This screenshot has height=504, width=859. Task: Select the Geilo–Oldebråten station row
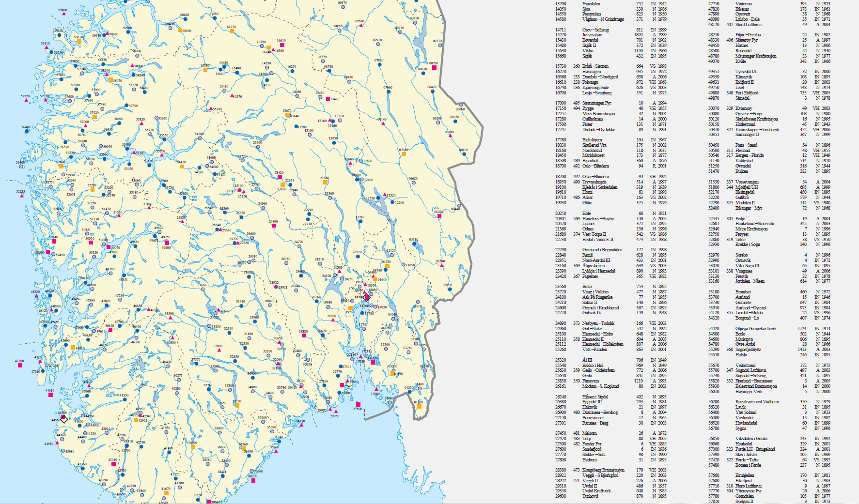611,370
